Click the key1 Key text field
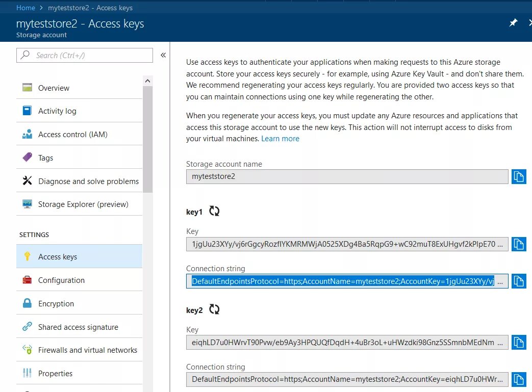 click(347, 244)
